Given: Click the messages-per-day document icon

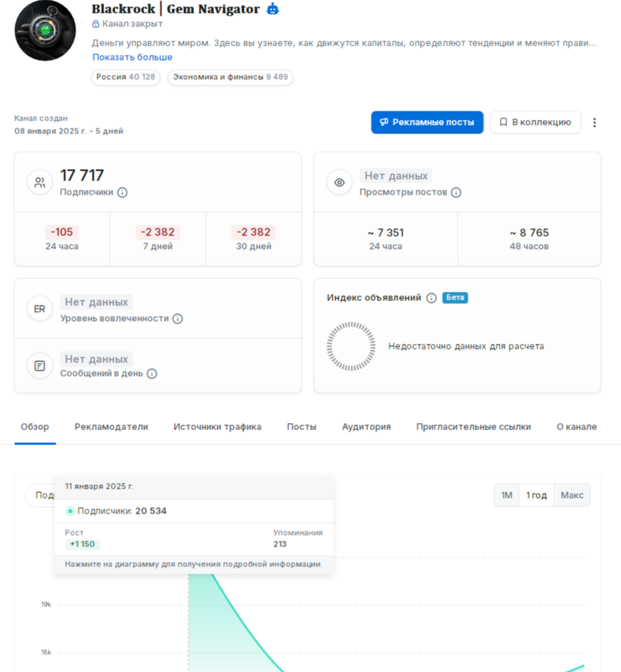Looking at the screenshot, I should 40,366.
